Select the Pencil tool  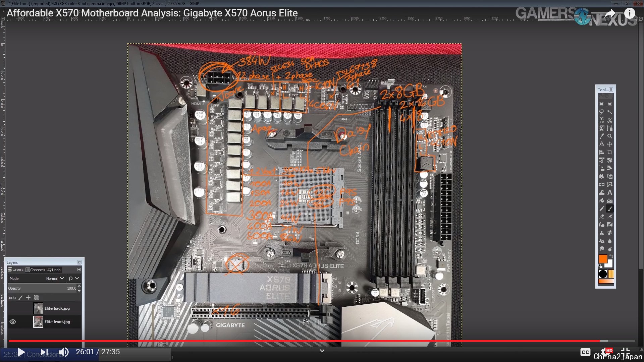[x=602, y=209]
